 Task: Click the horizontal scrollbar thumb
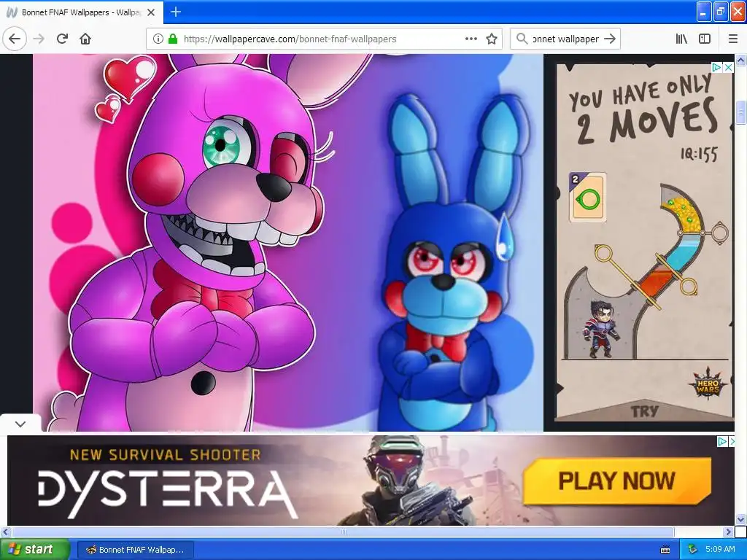[343, 532]
